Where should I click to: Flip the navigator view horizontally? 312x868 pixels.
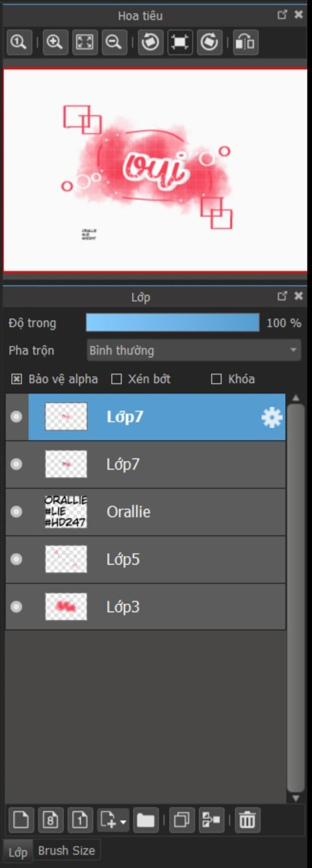tap(246, 42)
